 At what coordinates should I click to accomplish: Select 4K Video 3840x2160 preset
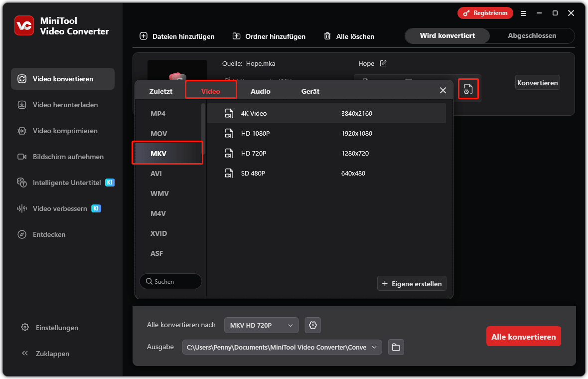click(326, 113)
